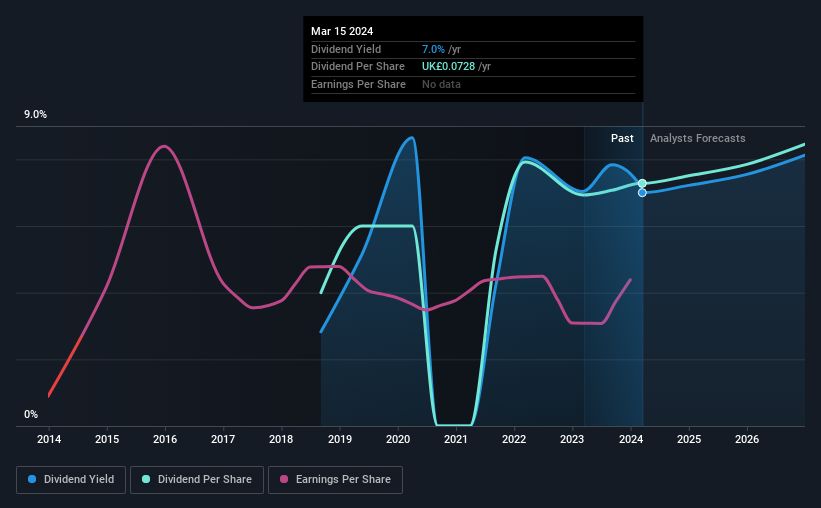The width and height of the screenshot is (821, 508).
Task: Click the 2026 x-axis label
Action: click(747, 439)
